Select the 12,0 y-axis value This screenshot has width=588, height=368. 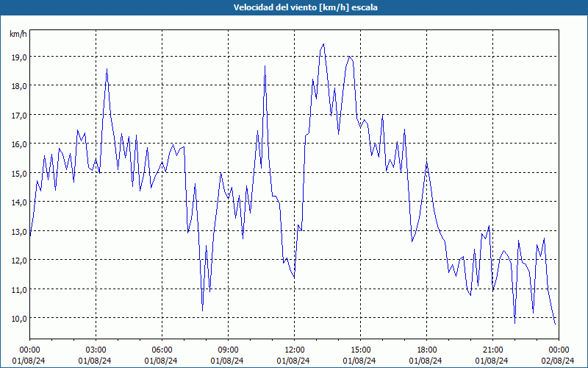(x=18, y=261)
